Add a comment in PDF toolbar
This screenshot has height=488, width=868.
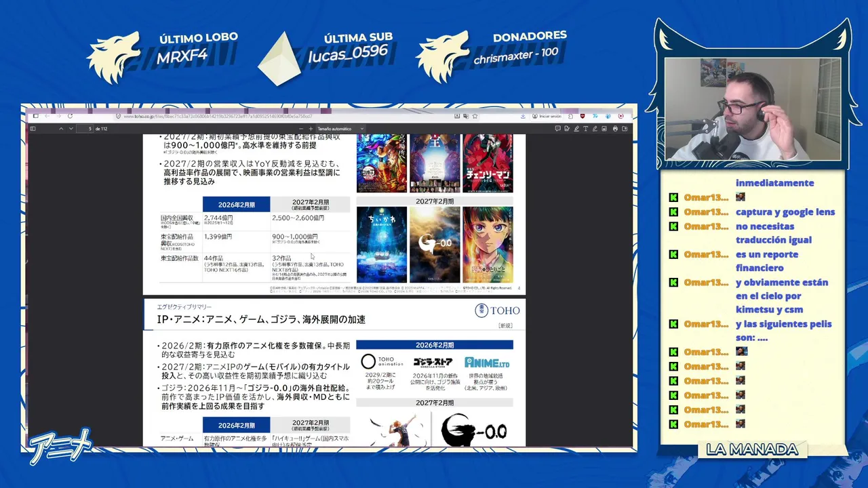pos(557,129)
